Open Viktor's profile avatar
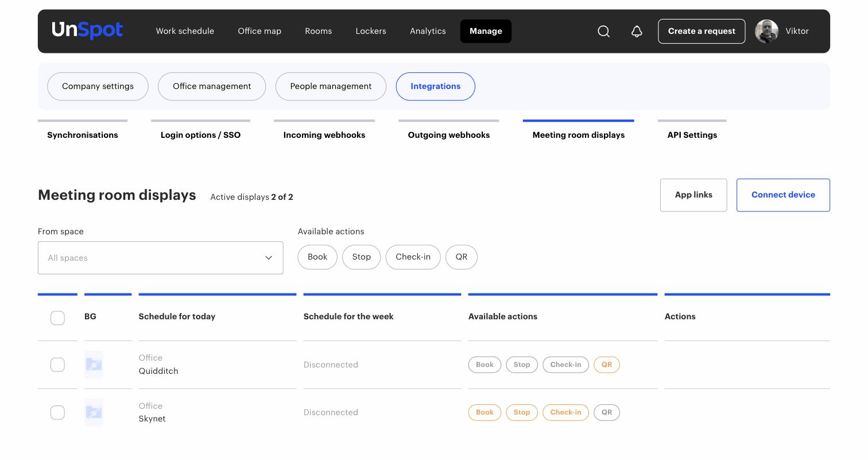 [x=766, y=32]
